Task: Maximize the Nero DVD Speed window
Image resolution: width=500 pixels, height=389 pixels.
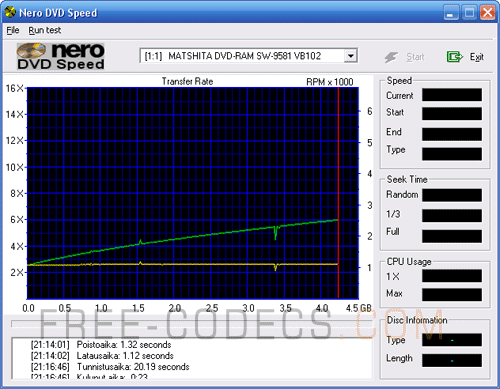Action: [x=469, y=13]
